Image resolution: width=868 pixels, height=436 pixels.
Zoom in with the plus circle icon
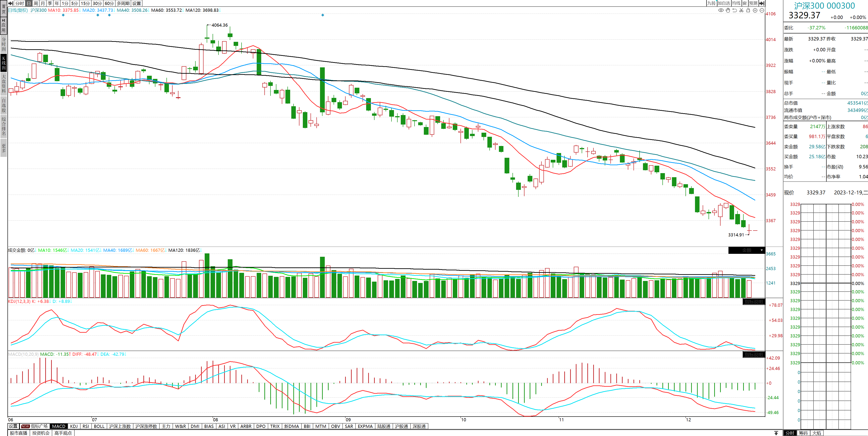(x=755, y=10)
